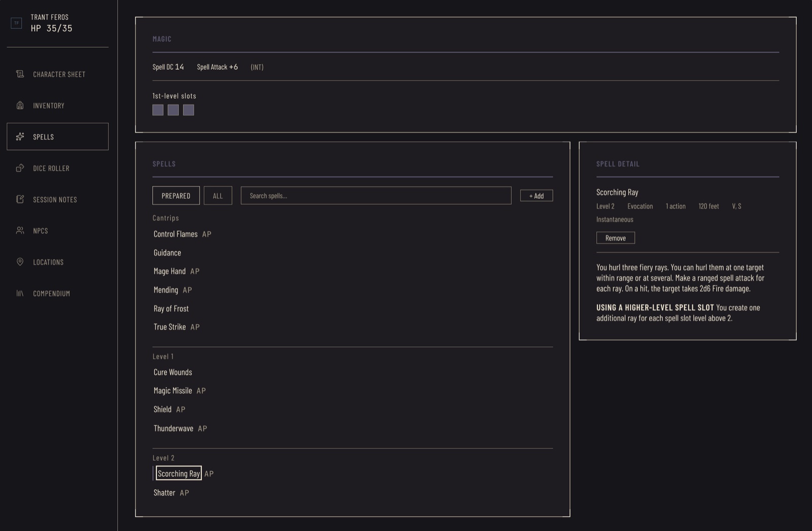This screenshot has height=531, width=812.
Task: Open the Magic Missile spell
Action: coord(173,390)
